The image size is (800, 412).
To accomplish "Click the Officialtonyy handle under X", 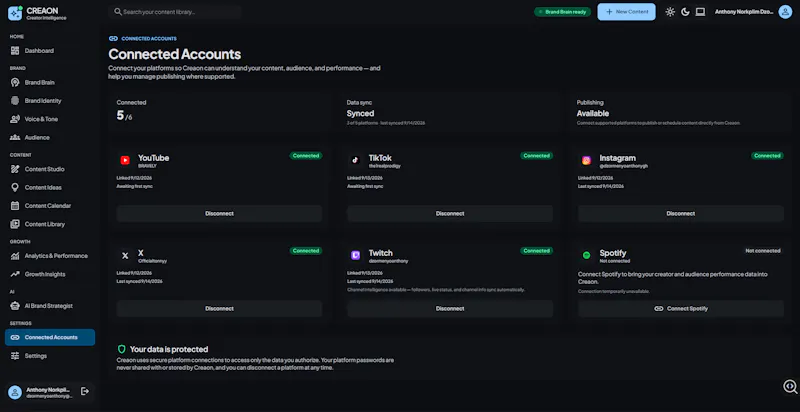I will [x=153, y=261].
